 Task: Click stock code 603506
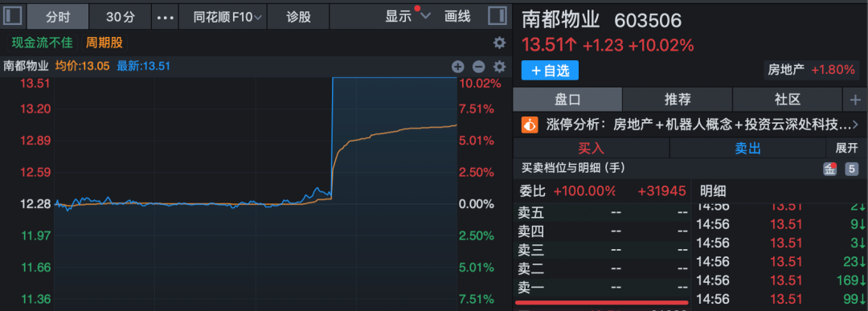coord(648,21)
